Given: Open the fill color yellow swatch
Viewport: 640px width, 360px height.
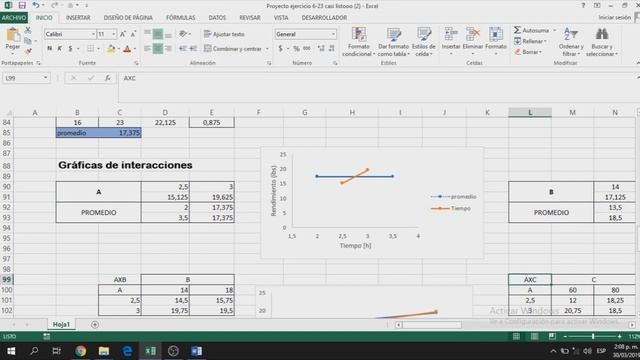Looking at the screenshot, I should pyautogui.click(x=111, y=49).
